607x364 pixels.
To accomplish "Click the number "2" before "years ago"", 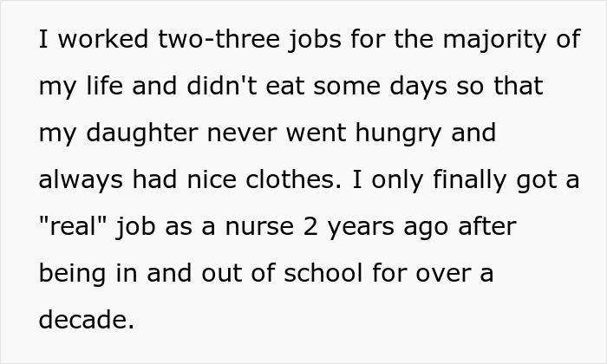I will point(362,225).
